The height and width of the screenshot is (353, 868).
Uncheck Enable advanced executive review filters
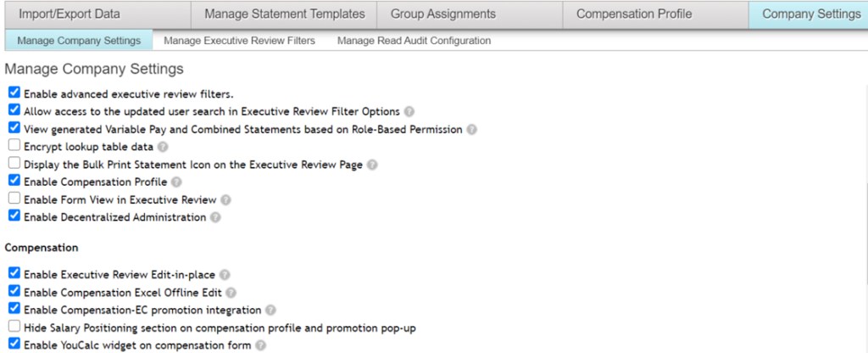14,92
